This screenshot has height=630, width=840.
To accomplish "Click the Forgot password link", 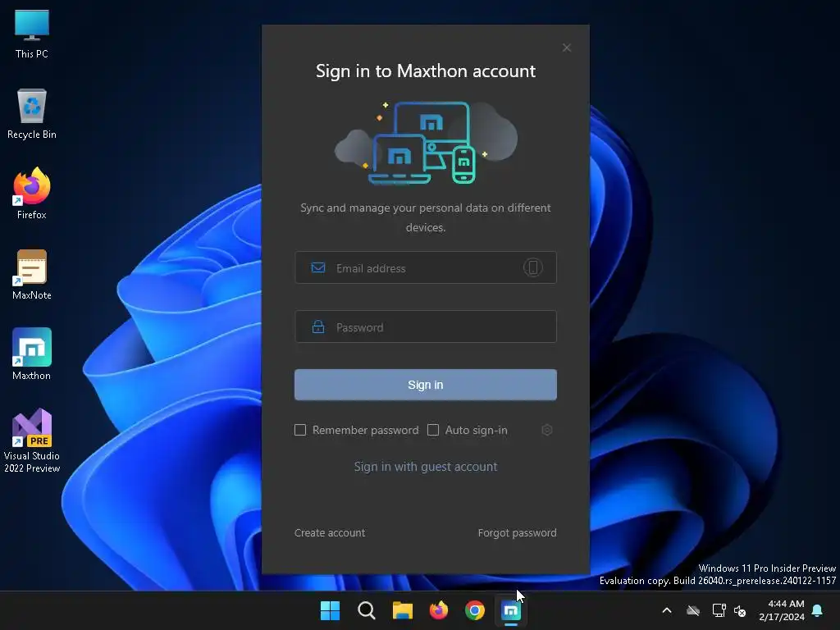I will tap(517, 532).
